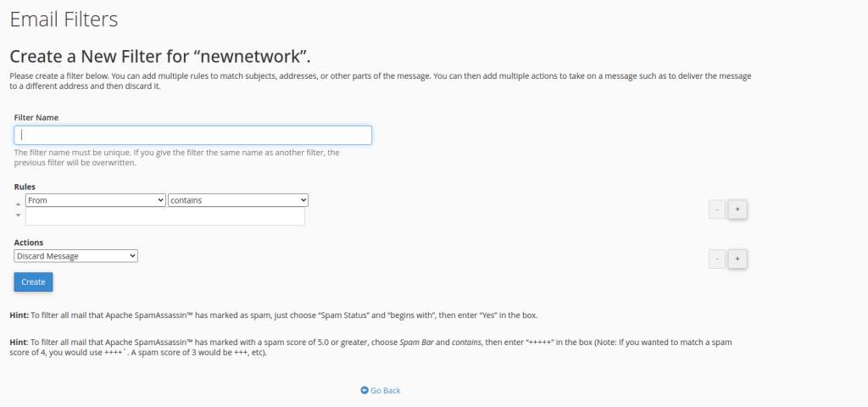Click the move rule up arrow
The width and height of the screenshot is (868, 407).
point(18,203)
